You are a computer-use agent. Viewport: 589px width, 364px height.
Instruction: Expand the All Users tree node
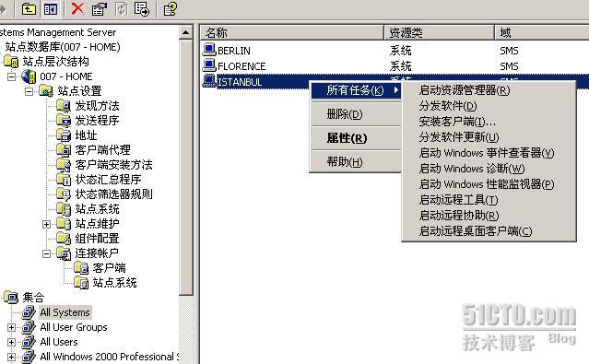pyautogui.click(x=11, y=342)
